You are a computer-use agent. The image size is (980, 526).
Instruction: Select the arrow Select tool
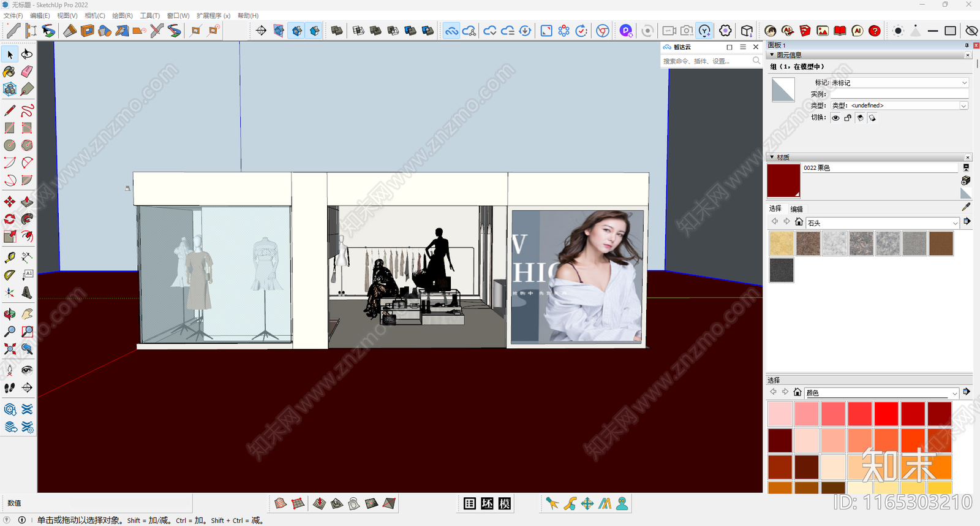click(x=10, y=55)
